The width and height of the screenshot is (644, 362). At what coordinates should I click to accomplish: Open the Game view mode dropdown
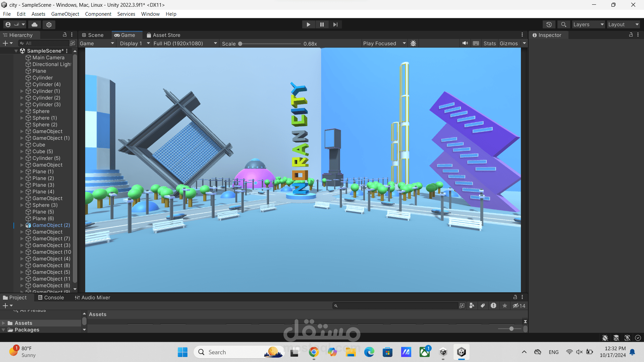click(x=97, y=44)
